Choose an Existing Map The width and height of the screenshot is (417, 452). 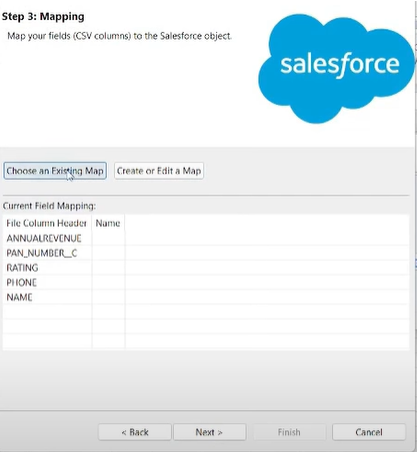(x=55, y=171)
